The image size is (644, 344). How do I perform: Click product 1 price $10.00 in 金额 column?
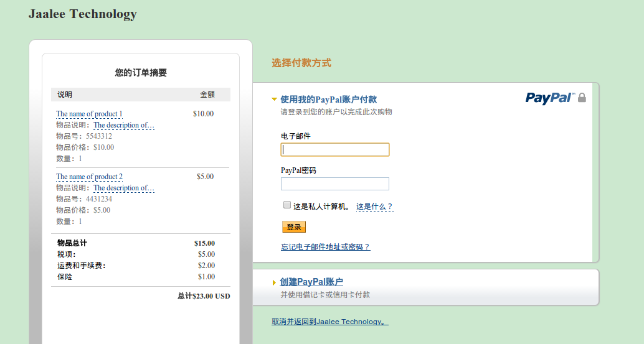coord(203,114)
